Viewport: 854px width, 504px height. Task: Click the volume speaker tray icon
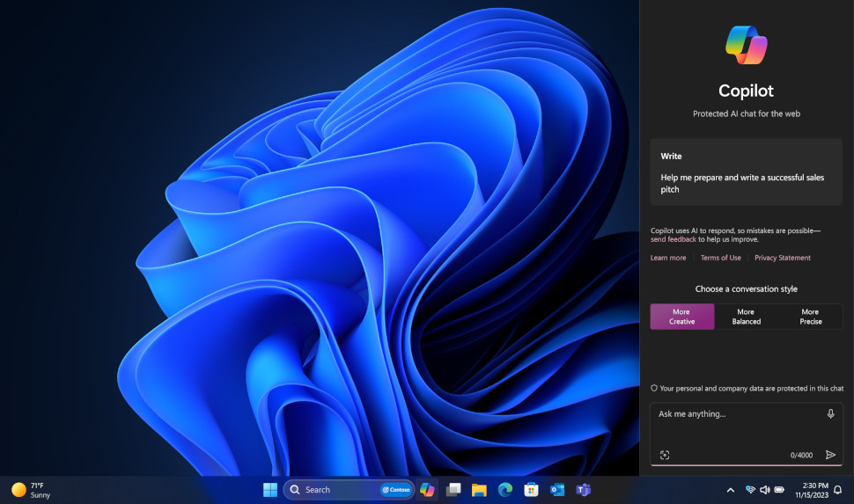pyautogui.click(x=765, y=490)
